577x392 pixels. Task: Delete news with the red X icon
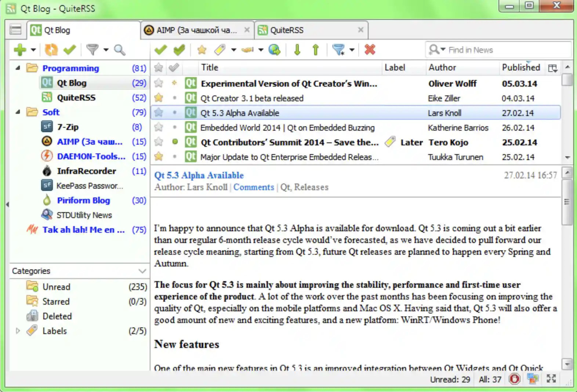(370, 50)
